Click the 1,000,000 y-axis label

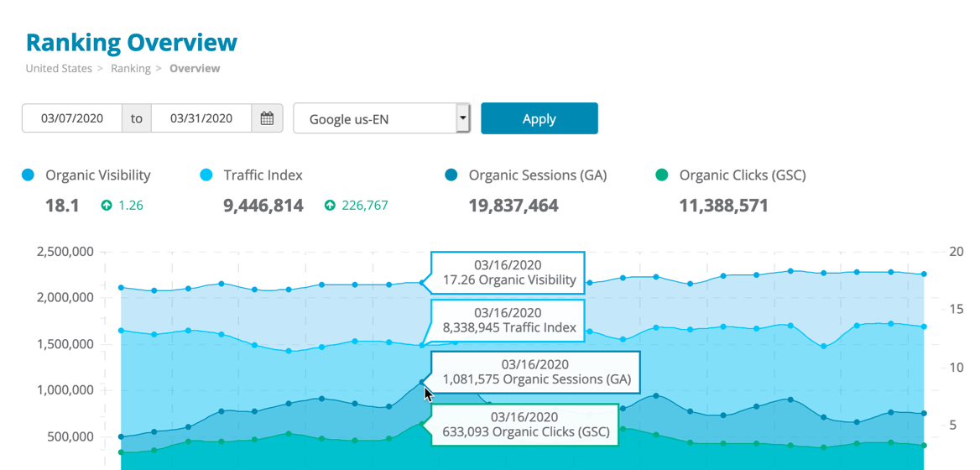click(65, 390)
